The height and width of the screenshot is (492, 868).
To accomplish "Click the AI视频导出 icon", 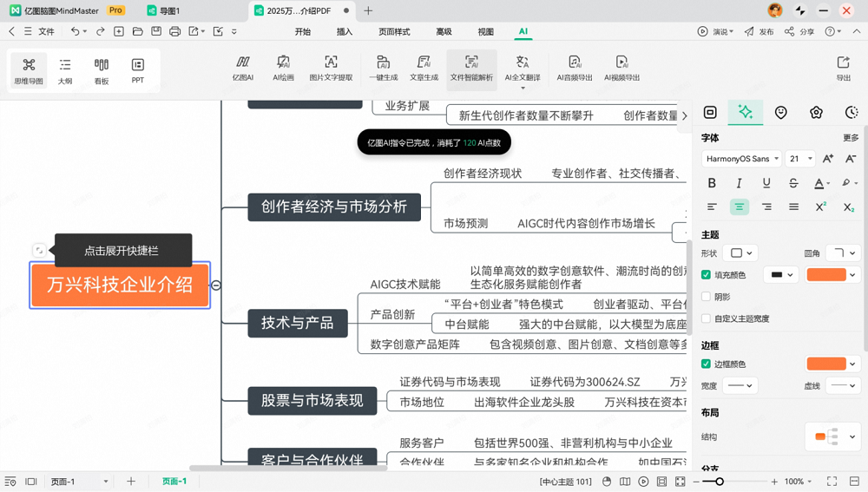I will pyautogui.click(x=621, y=69).
